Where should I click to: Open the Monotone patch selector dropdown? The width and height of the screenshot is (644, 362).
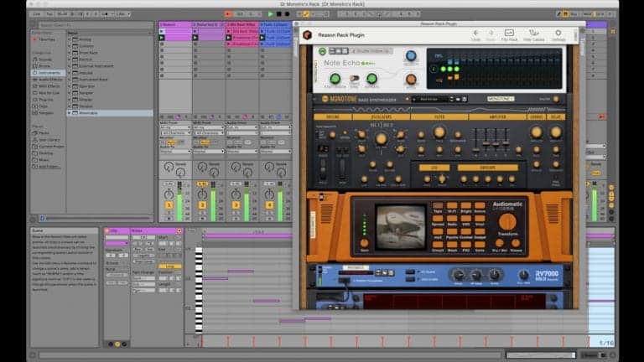click(430, 100)
